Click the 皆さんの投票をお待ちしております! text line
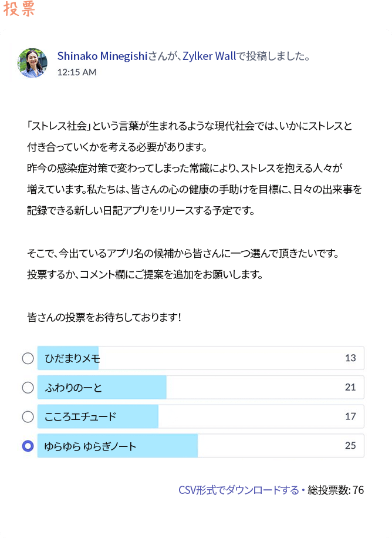Image resolution: width=392 pixels, height=538 pixels. point(104,317)
